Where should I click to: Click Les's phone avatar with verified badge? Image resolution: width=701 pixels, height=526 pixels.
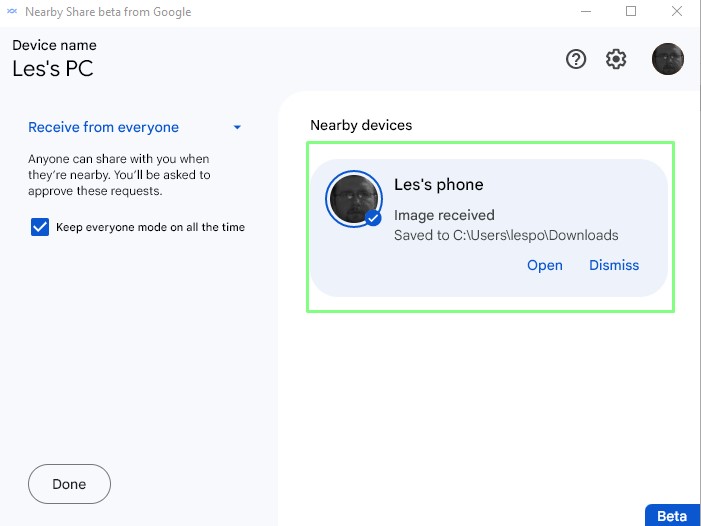tap(354, 199)
